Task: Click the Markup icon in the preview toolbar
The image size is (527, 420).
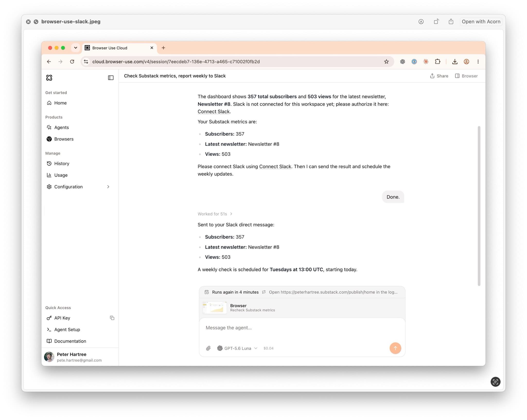Action: click(421, 22)
